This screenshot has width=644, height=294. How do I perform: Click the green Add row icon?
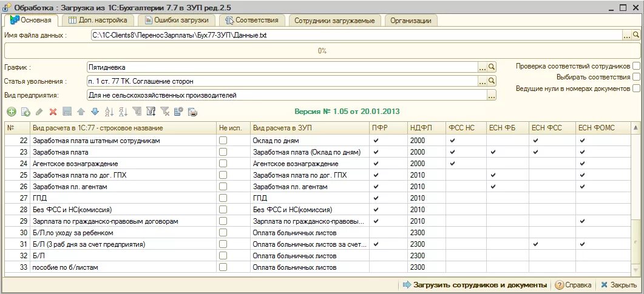click(x=11, y=112)
